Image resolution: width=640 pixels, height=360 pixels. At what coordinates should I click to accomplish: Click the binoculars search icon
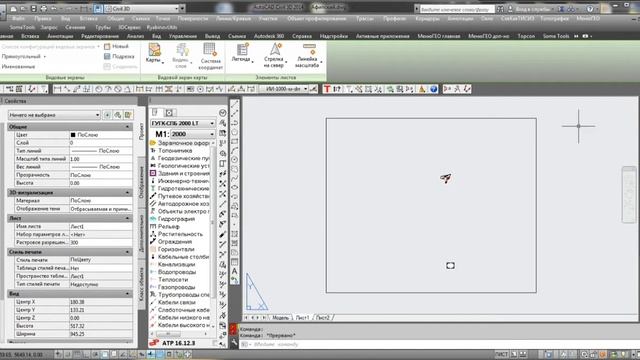pyautogui.click(x=500, y=9)
